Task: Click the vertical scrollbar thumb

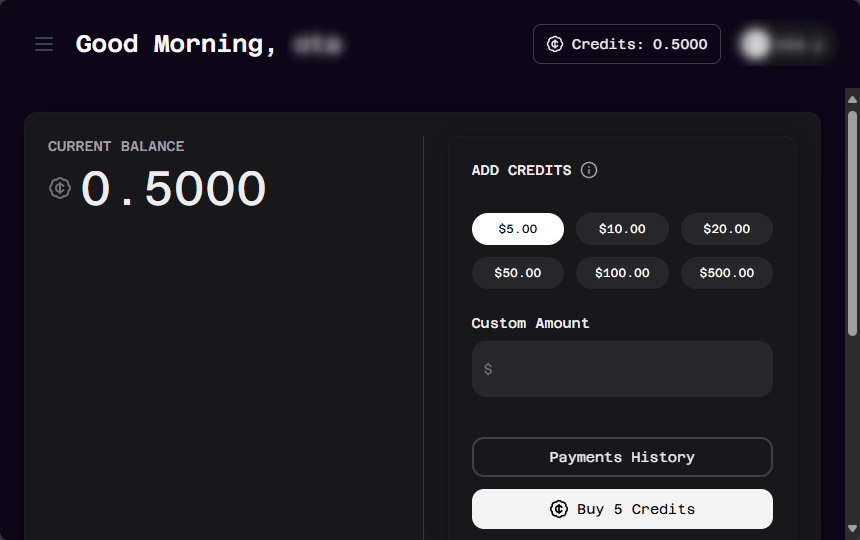Action: coord(852,220)
